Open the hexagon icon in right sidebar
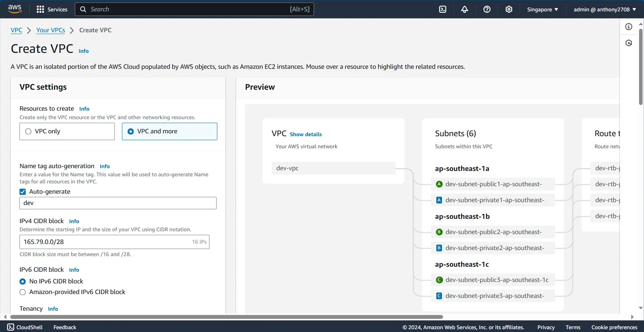The image size is (644, 332). click(629, 43)
